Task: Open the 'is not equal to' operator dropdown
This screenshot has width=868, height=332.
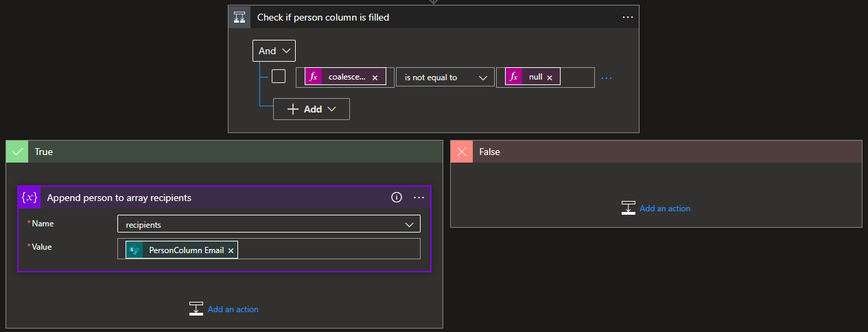Action: pos(445,77)
